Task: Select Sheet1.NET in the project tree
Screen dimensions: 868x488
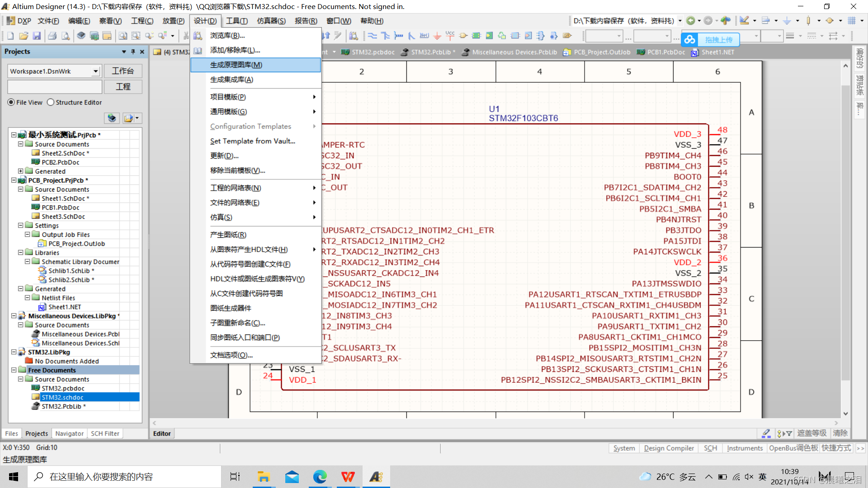Action: (65, 307)
